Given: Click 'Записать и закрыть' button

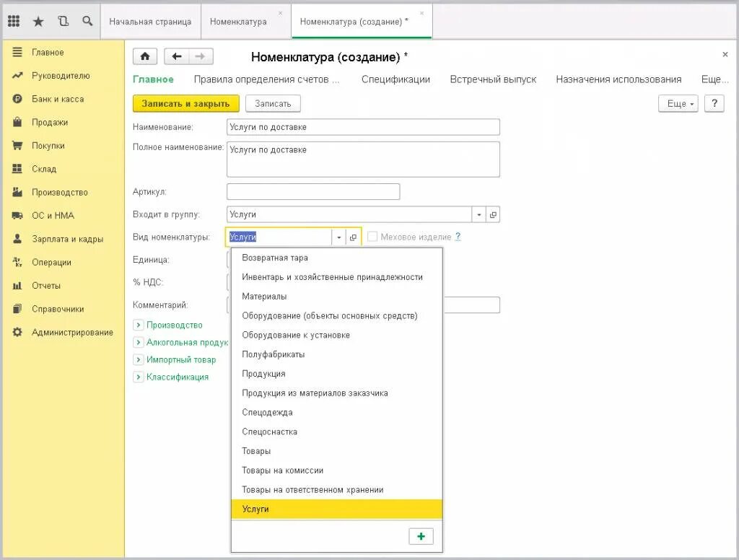Looking at the screenshot, I should [x=185, y=104].
